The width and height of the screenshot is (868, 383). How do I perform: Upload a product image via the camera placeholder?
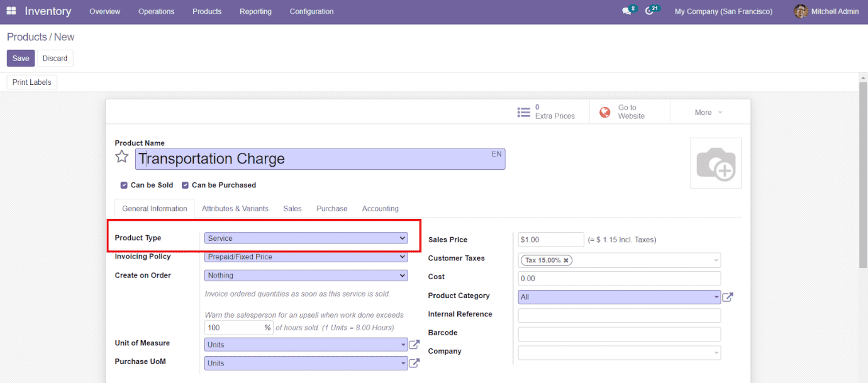tap(716, 162)
